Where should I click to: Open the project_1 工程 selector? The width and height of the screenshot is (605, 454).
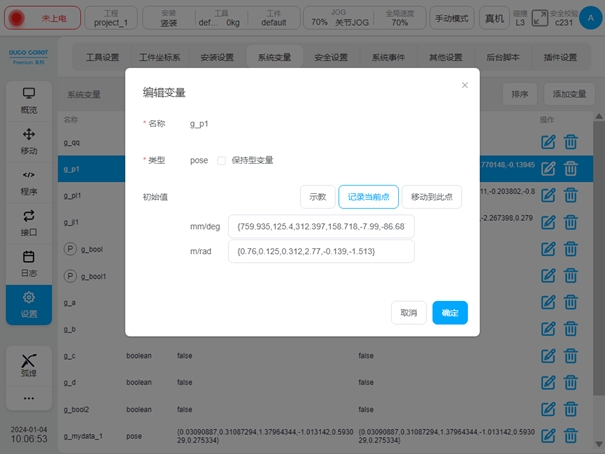click(x=110, y=18)
